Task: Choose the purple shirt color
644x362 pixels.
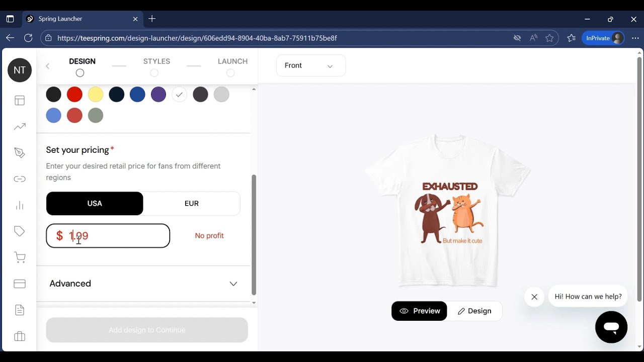Action: (158, 95)
